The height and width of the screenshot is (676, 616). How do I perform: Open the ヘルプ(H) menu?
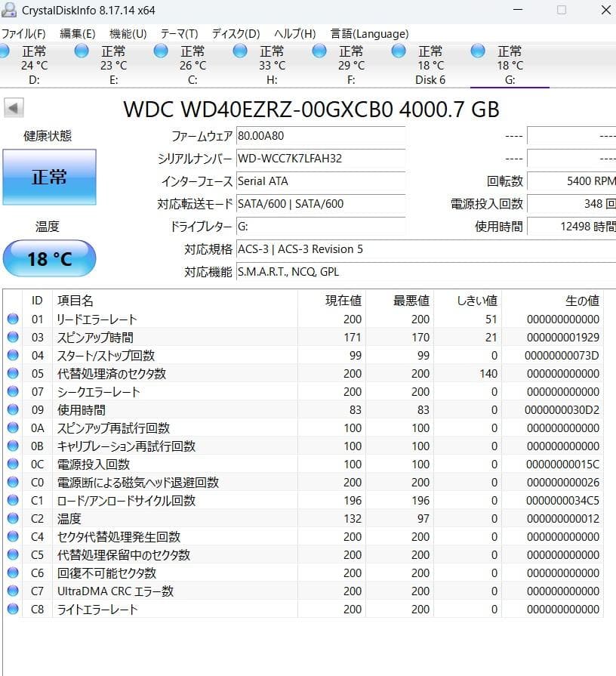[295, 34]
